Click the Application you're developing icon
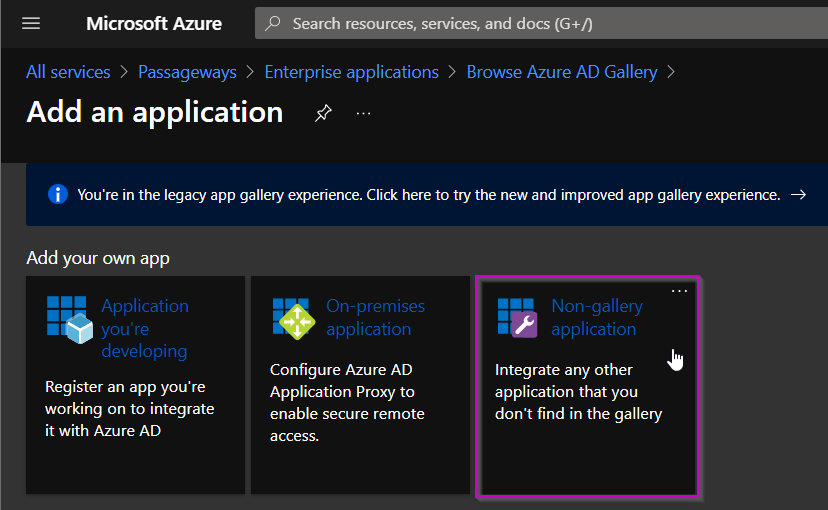The width and height of the screenshot is (828, 510). (70, 320)
